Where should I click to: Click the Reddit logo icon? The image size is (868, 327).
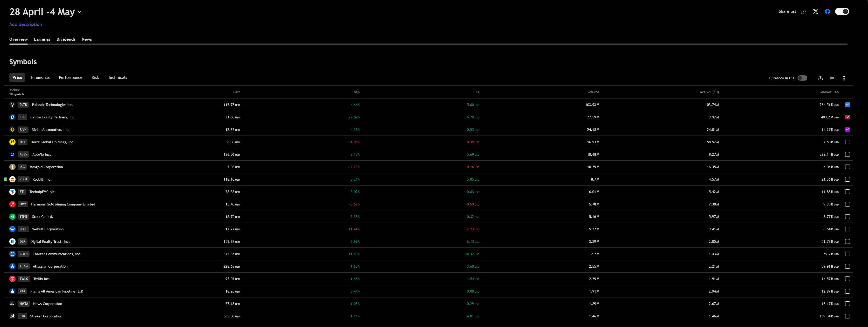pyautogui.click(x=12, y=179)
